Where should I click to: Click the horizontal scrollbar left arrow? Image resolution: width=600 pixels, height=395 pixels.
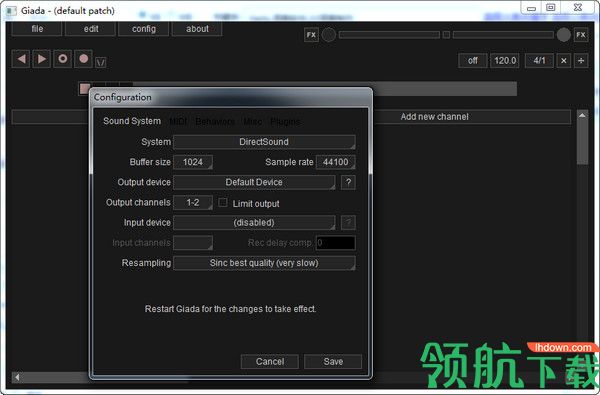coord(17,377)
